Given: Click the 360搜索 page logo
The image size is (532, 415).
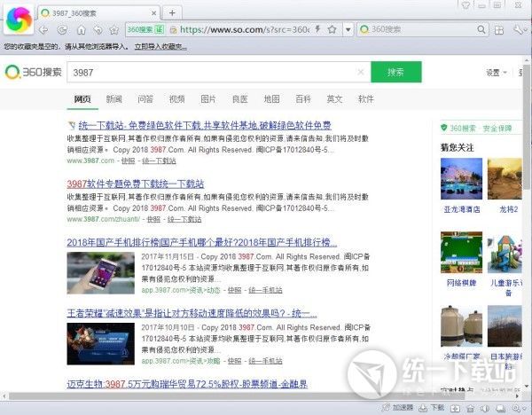Looking at the screenshot, I should pyautogui.click(x=34, y=72).
